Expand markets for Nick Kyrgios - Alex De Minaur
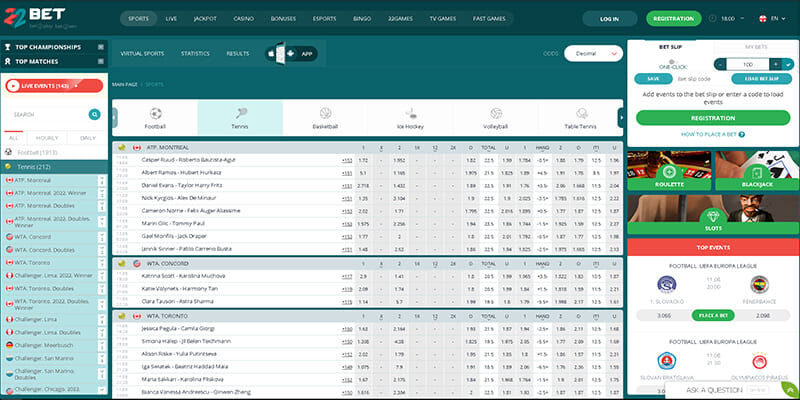Screen dimensions: 800x400 click(347, 198)
